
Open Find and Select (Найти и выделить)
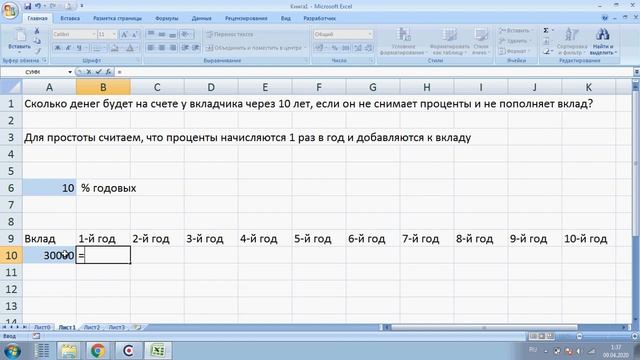(603, 41)
